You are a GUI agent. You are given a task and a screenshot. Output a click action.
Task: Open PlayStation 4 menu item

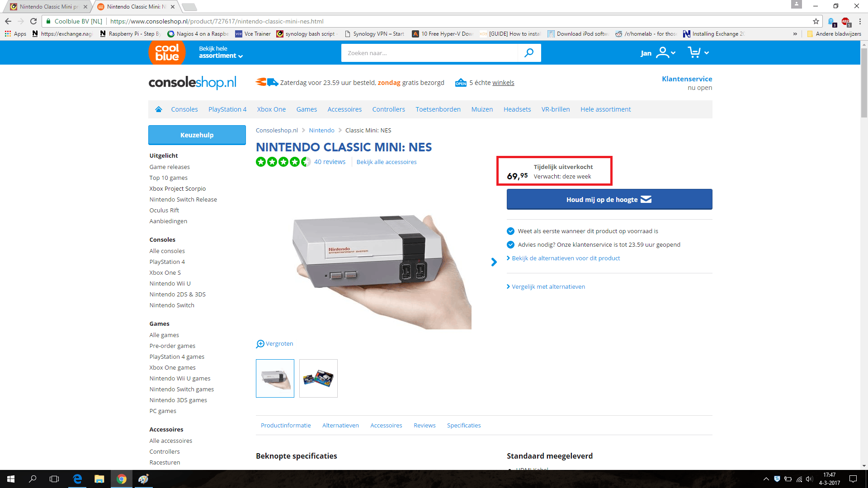click(227, 109)
